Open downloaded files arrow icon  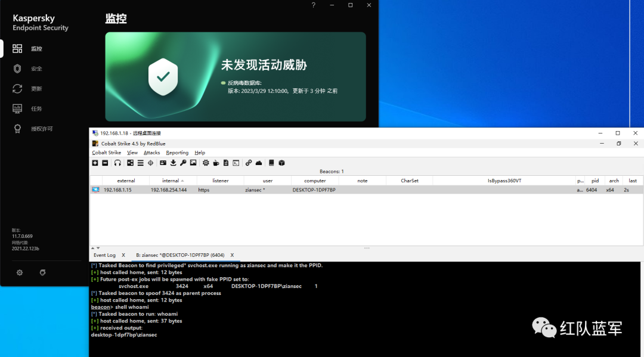(174, 163)
